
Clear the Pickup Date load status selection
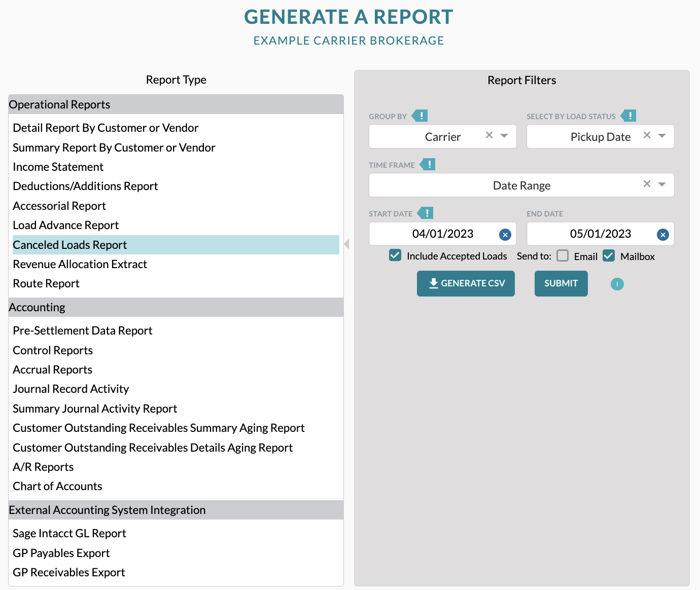647,135
